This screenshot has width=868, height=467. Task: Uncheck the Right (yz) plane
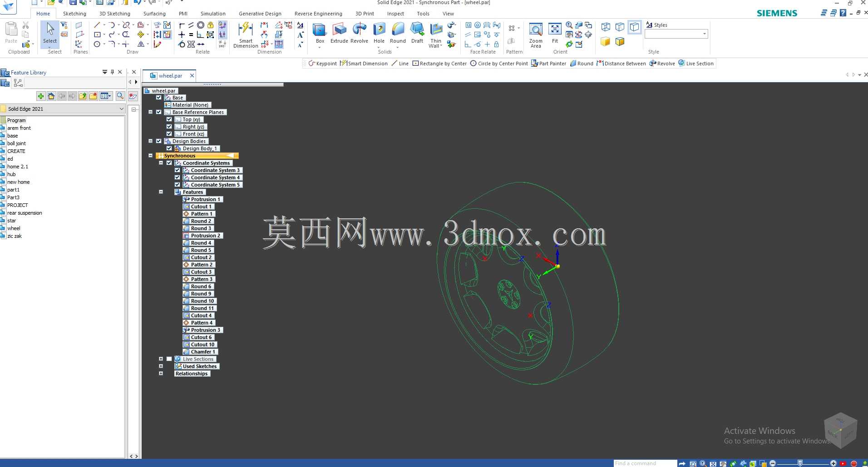click(169, 127)
